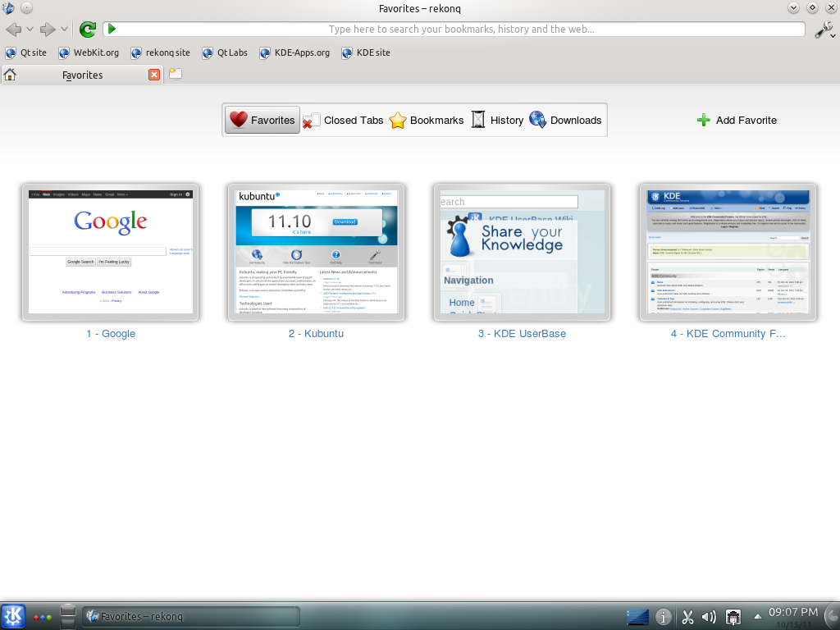Open the wrench tools menu
This screenshot has height=630, width=840.
tap(824, 30)
